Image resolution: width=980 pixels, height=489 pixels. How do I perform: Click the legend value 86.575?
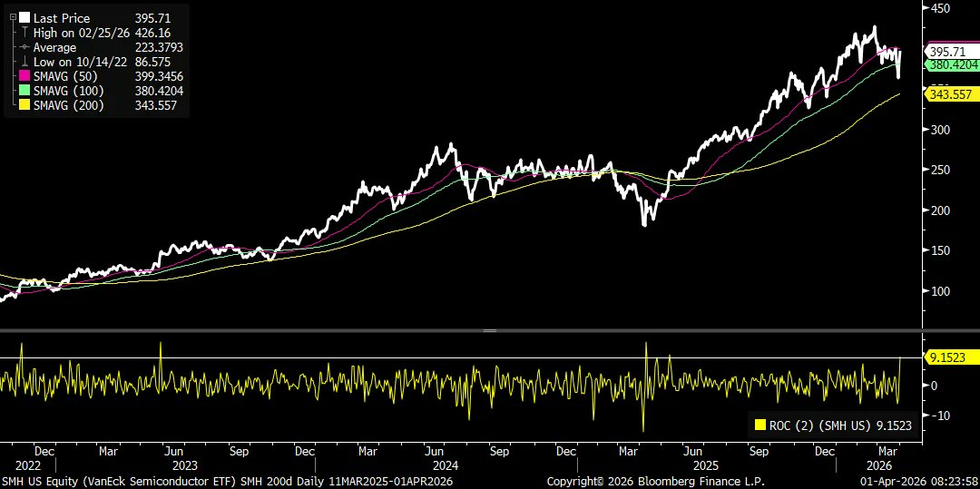153,62
